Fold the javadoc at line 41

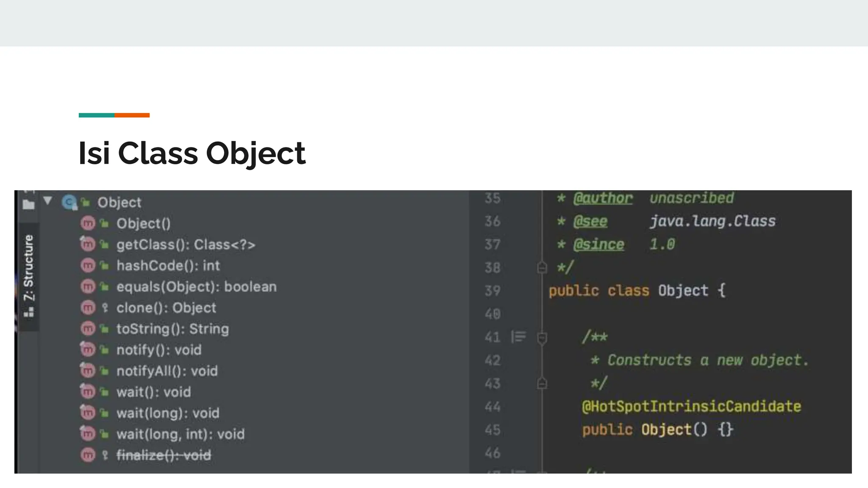[542, 338]
